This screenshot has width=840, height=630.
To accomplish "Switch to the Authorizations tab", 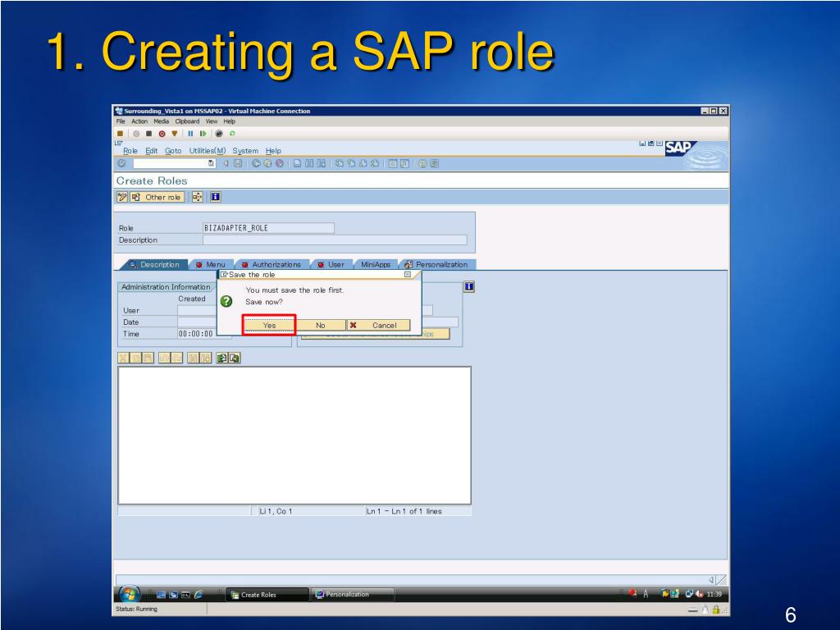I will click(x=272, y=265).
